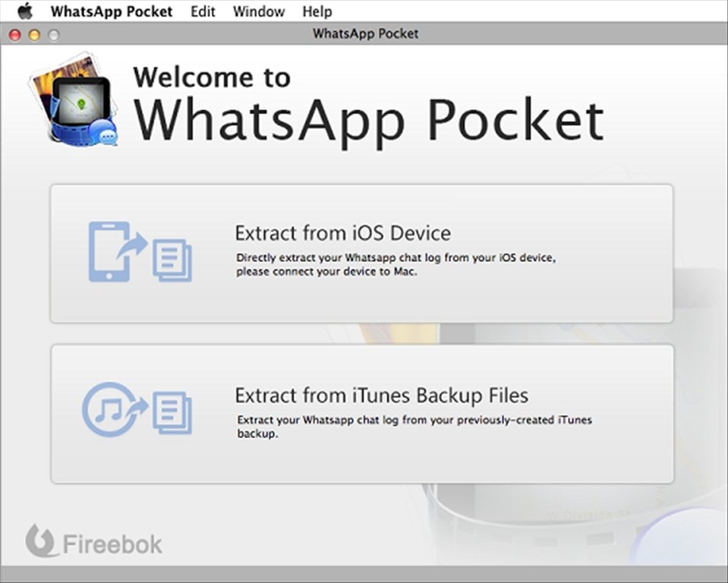The image size is (728, 583).
Task: Choose Extract from iTunes Backup Files
Action: [361, 414]
